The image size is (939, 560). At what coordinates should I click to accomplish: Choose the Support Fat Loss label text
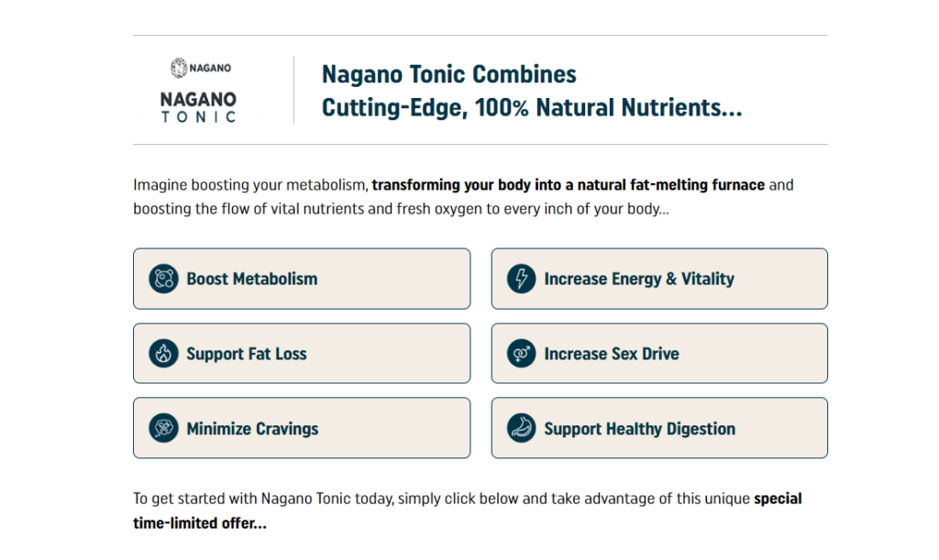click(247, 354)
